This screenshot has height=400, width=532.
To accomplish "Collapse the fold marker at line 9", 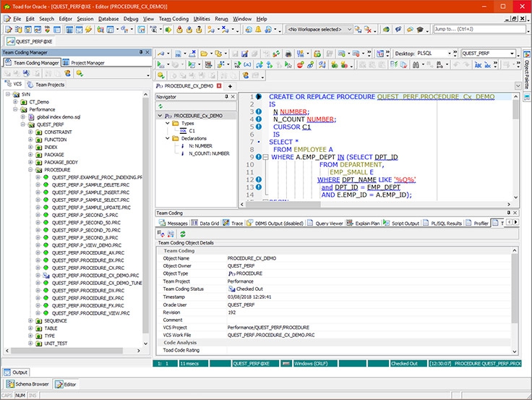I will (266, 157).
